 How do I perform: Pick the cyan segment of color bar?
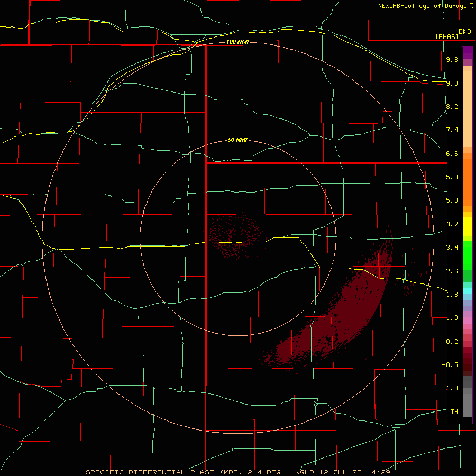pyautogui.click(x=467, y=291)
